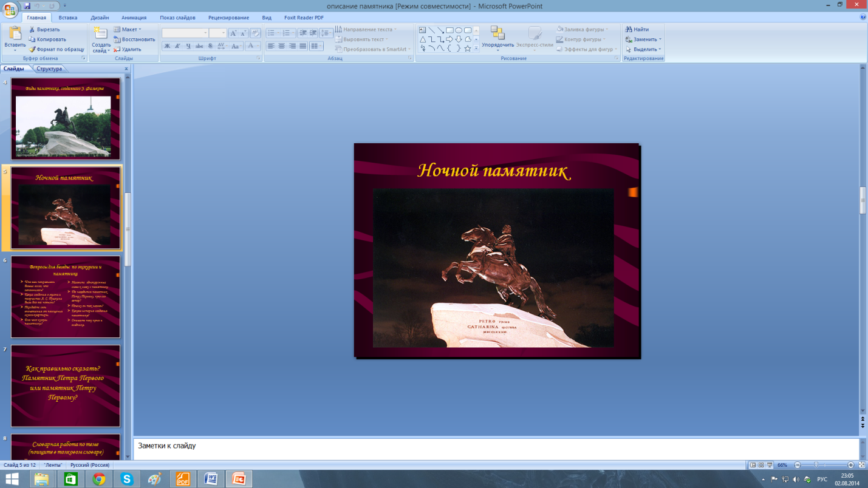868x488 pixels.
Task: Open the font size combo box
Action: [218, 33]
